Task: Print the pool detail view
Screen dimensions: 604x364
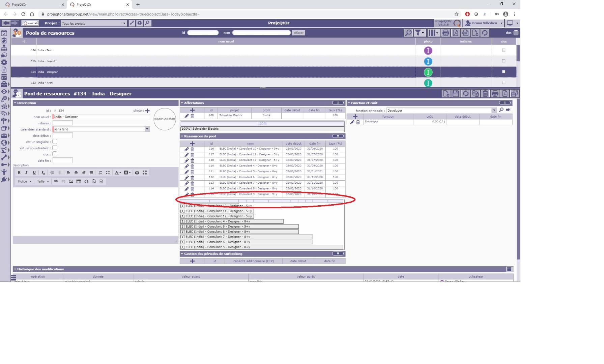Action: [x=495, y=94]
